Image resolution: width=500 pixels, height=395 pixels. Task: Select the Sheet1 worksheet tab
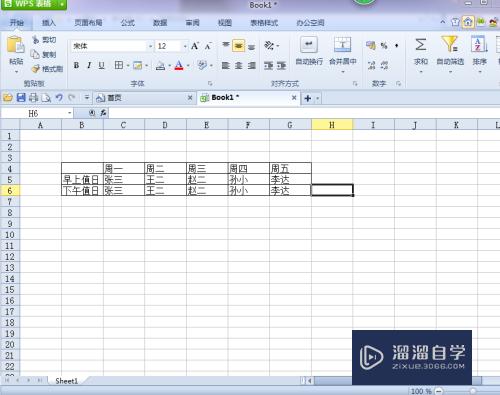coord(66,381)
